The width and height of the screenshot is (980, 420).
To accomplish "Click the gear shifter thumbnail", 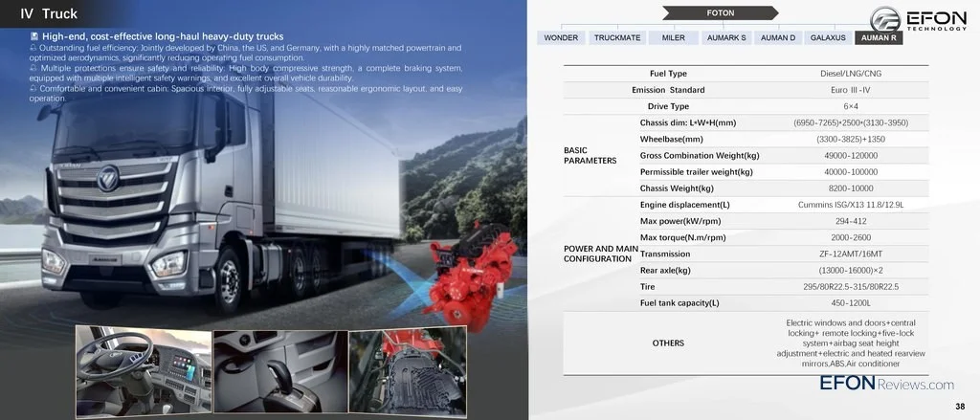I will (280, 372).
